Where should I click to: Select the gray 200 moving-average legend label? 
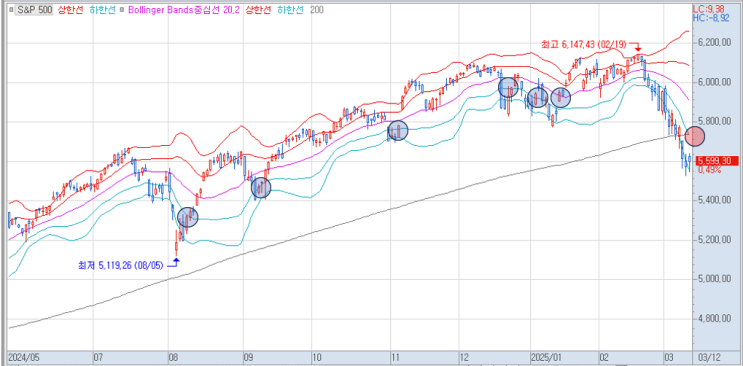click(317, 9)
